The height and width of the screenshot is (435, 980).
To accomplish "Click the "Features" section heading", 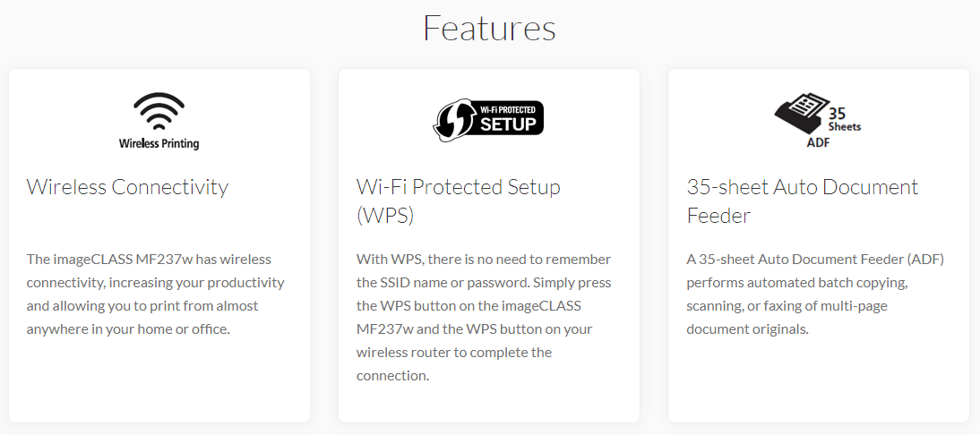I will tap(489, 29).
